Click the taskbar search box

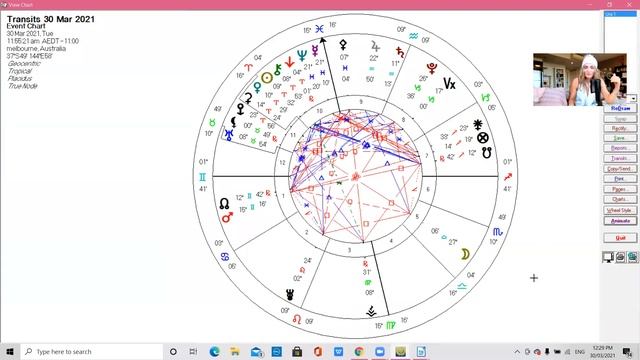coord(91,351)
